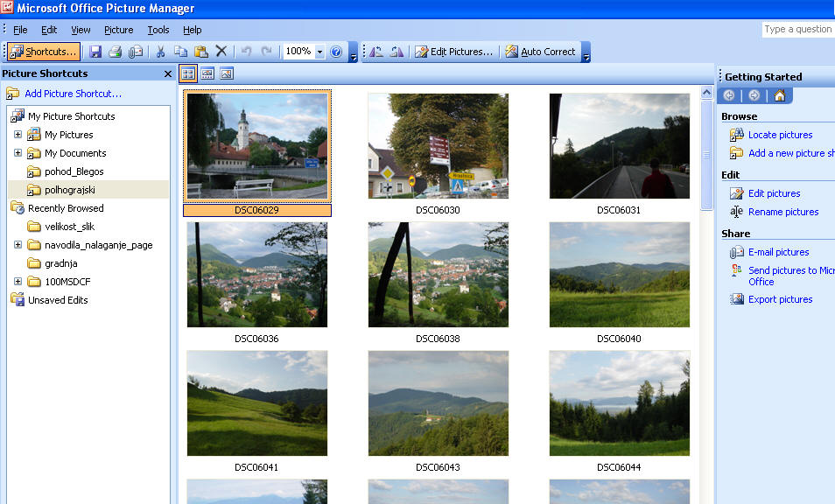Click the Cut scissors icon

[x=160, y=52]
